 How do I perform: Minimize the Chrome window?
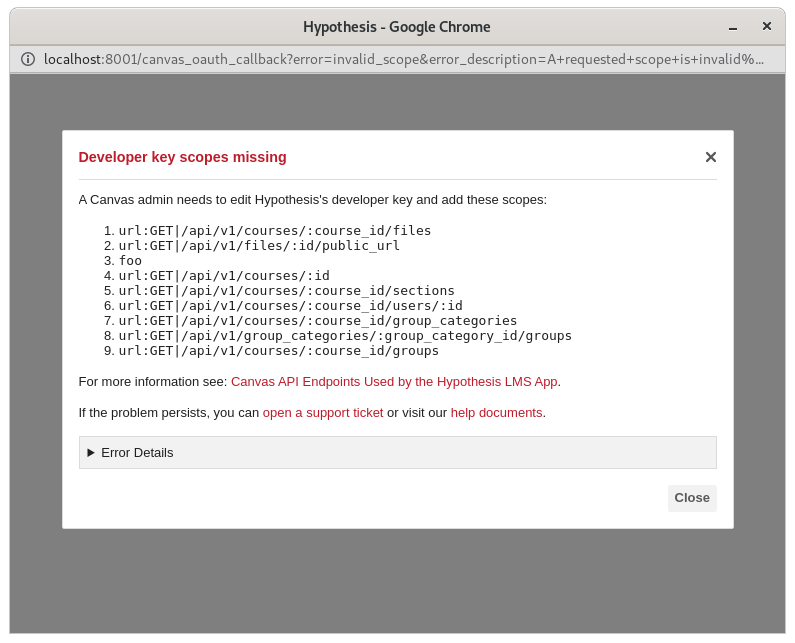(733, 27)
